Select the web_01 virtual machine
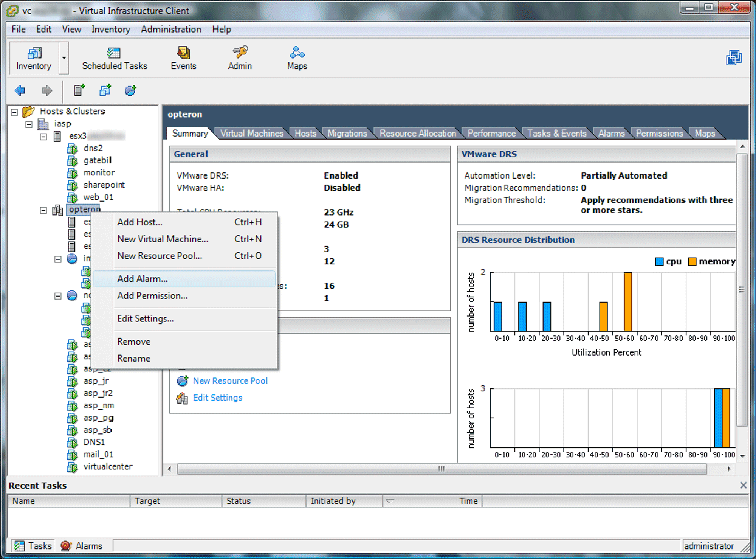This screenshot has width=756, height=559. 98,197
